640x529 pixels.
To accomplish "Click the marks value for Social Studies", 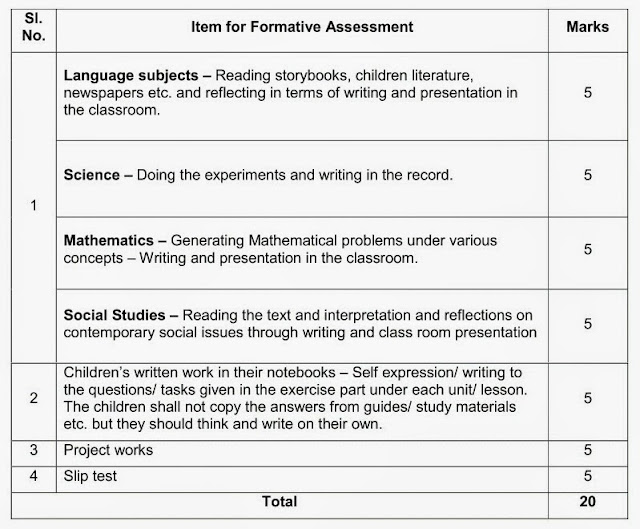I will (587, 323).
